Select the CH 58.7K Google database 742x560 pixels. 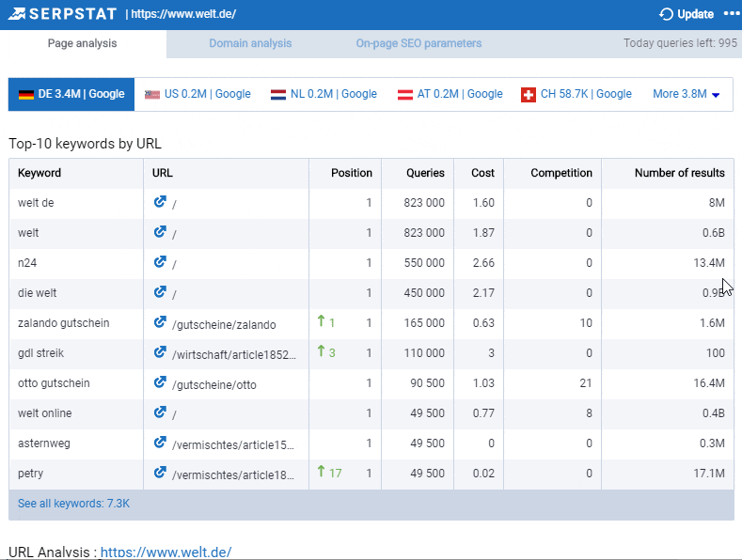tap(576, 94)
